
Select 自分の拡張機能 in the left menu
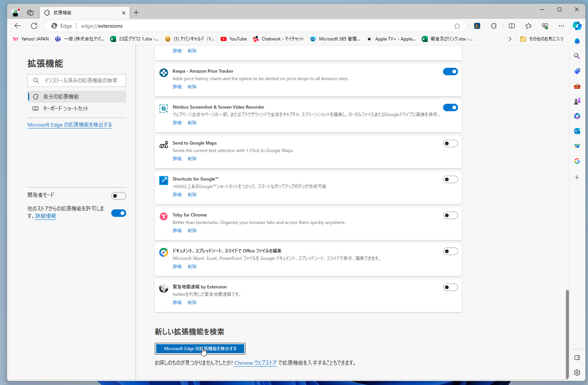(x=77, y=97)
